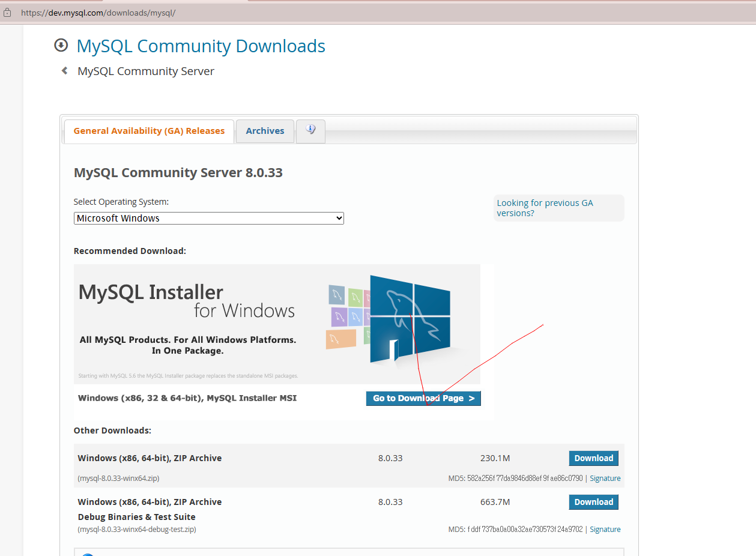Viewport: 756px width, 556px height.
Task: Click the Looking for previous GA versions link
Action: [x=545, y=208]
